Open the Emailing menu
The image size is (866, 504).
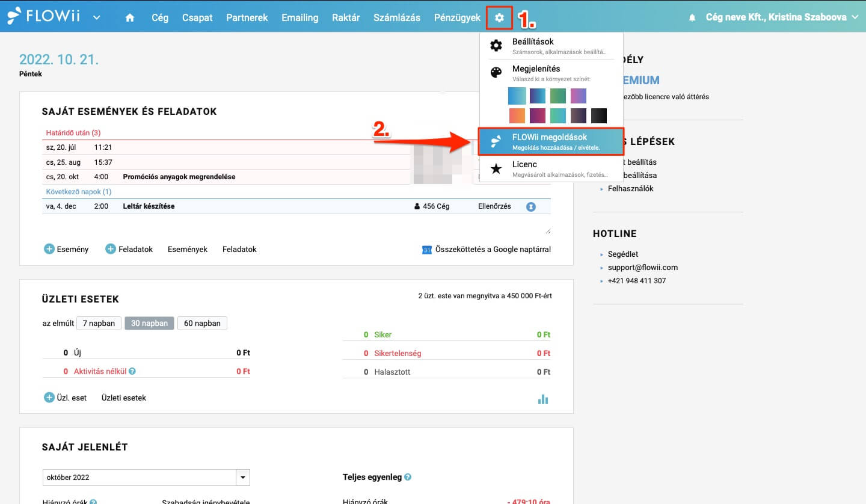tap(300, 17)
